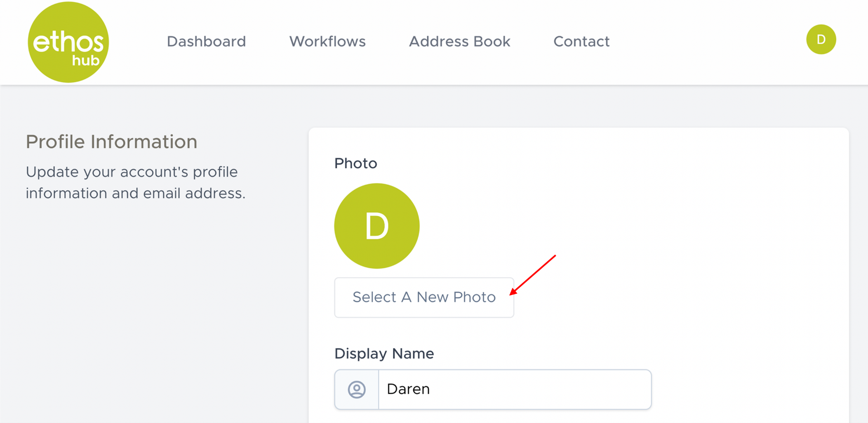Open the Contact page
The width and height of the screenshot is (868, 423).
581,41
